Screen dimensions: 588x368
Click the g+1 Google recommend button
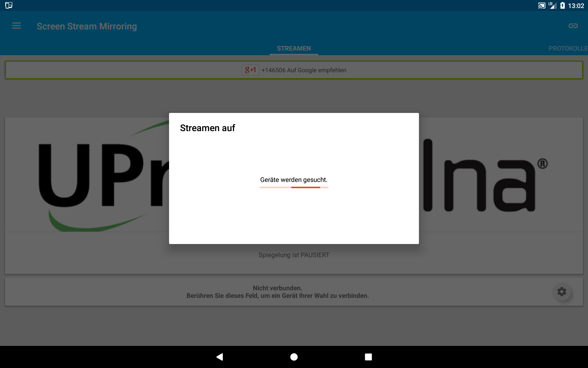[x=250, y=70]
